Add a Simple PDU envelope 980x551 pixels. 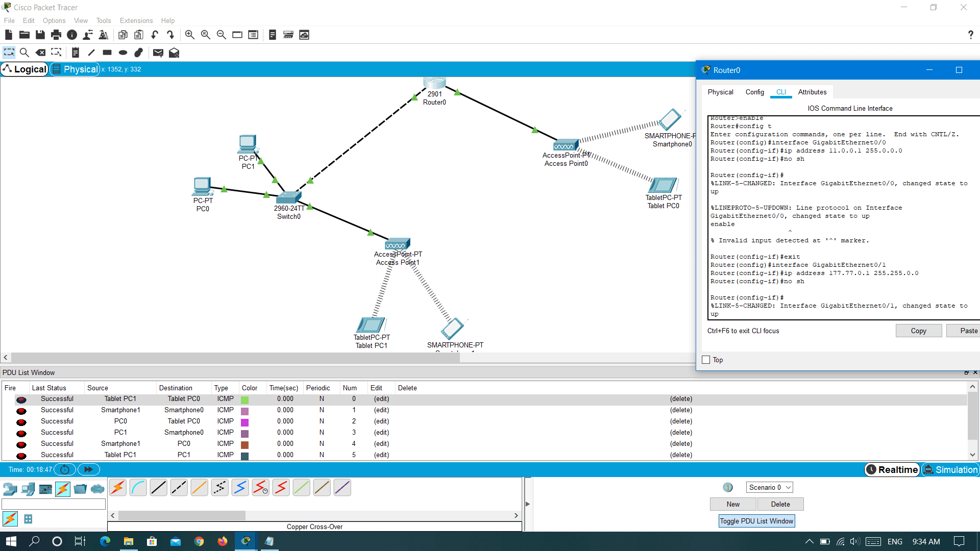(158, 53)
